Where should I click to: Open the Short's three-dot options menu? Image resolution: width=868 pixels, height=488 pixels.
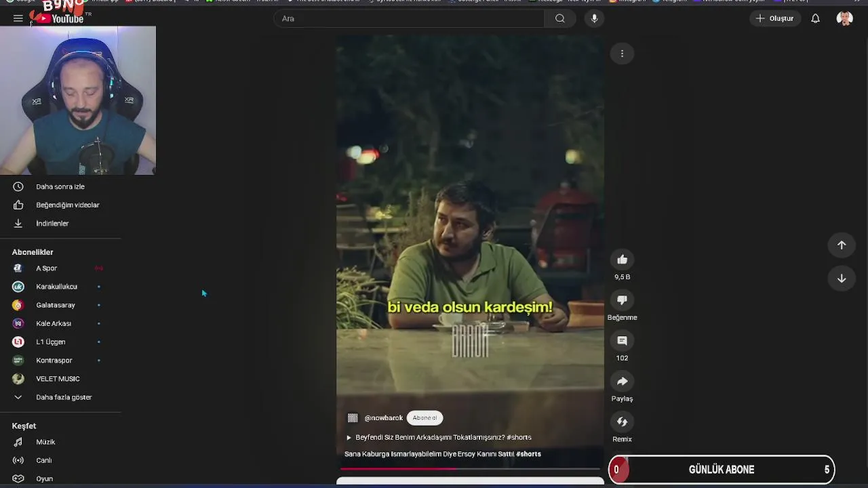coord(622,54)
